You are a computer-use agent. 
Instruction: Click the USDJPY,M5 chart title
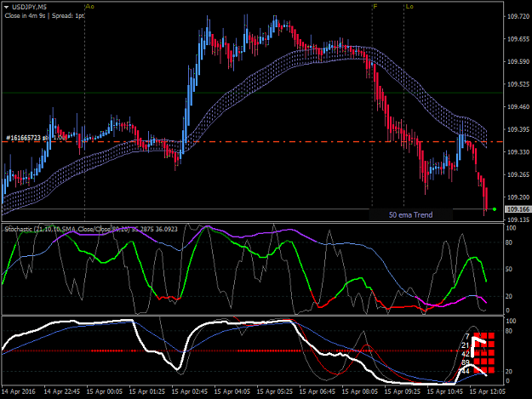(29, 7)
